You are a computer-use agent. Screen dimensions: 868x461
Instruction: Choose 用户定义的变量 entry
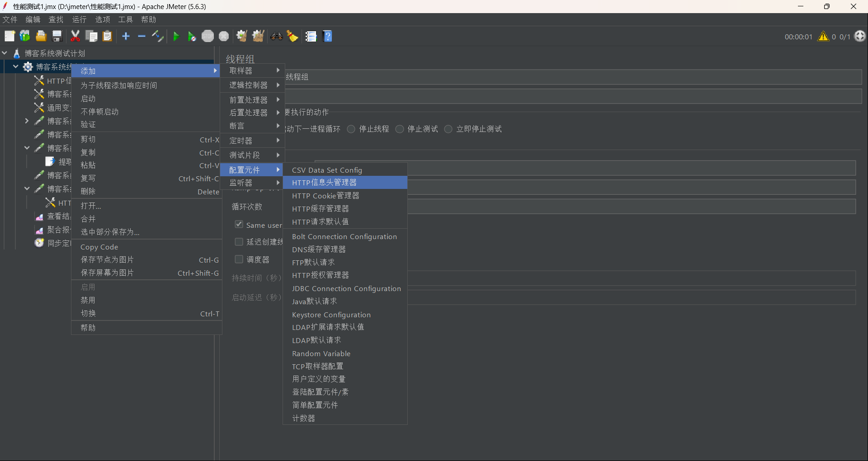[x=345, y=379]
